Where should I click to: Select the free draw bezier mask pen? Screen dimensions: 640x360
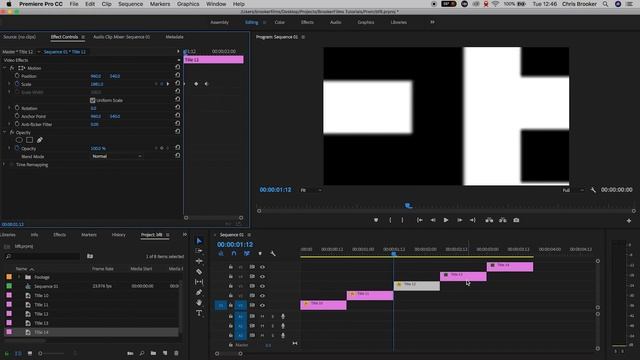point(40,140)
